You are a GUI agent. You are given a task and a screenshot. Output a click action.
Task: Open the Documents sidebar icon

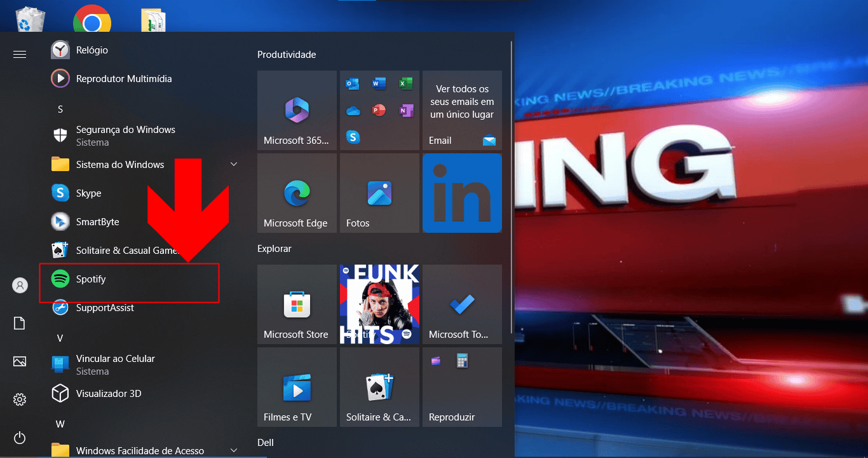pyautogui.click(x=20, y=324)
